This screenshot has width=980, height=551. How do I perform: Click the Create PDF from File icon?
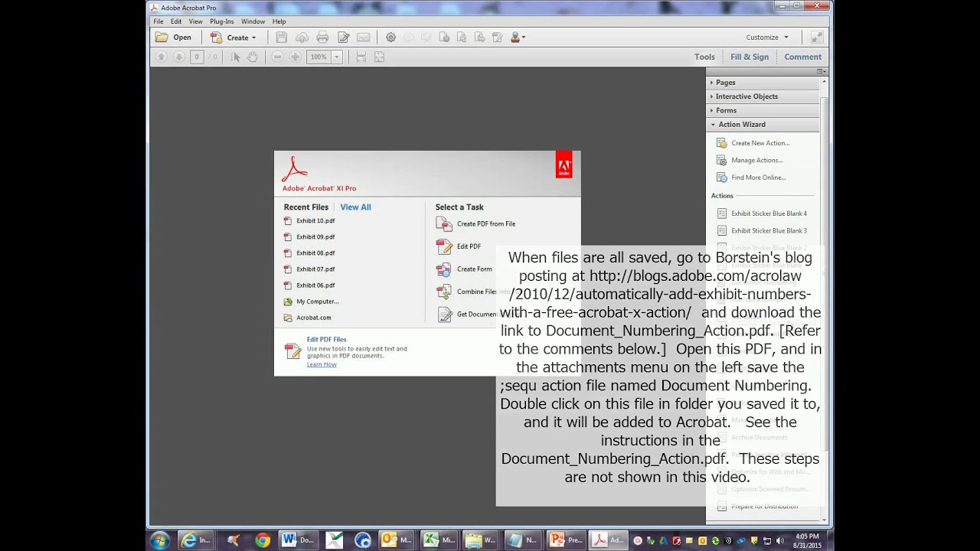(x=444, y=223)
